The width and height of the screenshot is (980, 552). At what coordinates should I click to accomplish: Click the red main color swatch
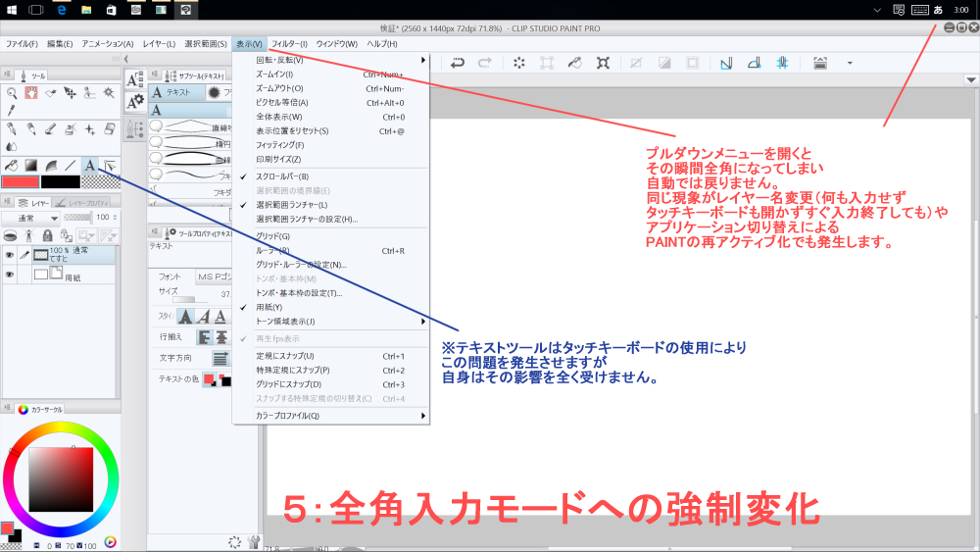tap(19, 181)
